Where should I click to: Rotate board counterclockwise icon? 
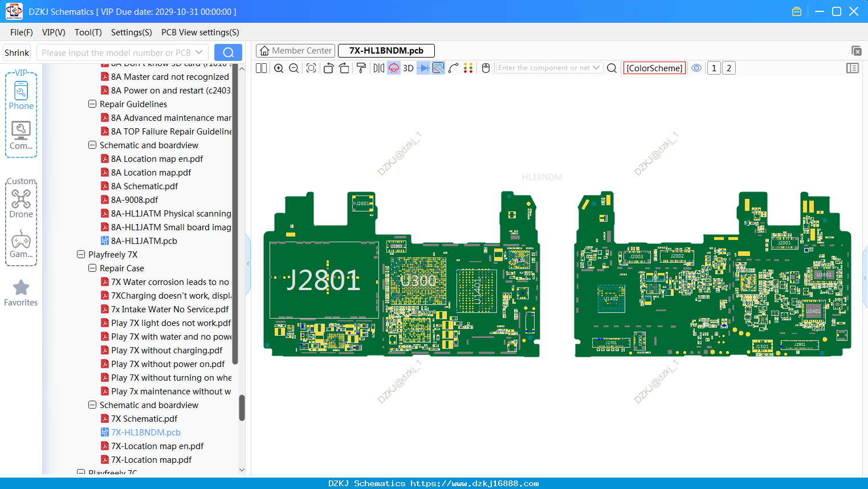tap(328, 68)
